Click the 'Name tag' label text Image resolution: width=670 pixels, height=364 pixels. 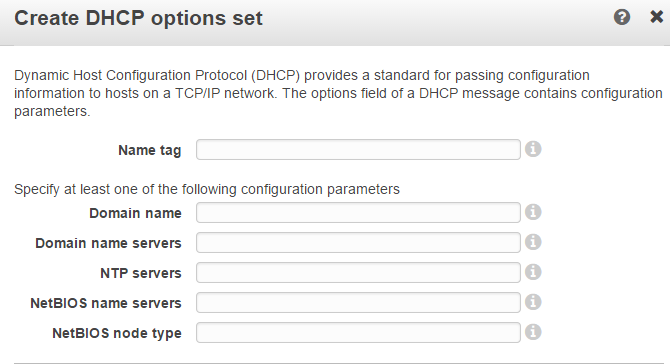(150, 150)
